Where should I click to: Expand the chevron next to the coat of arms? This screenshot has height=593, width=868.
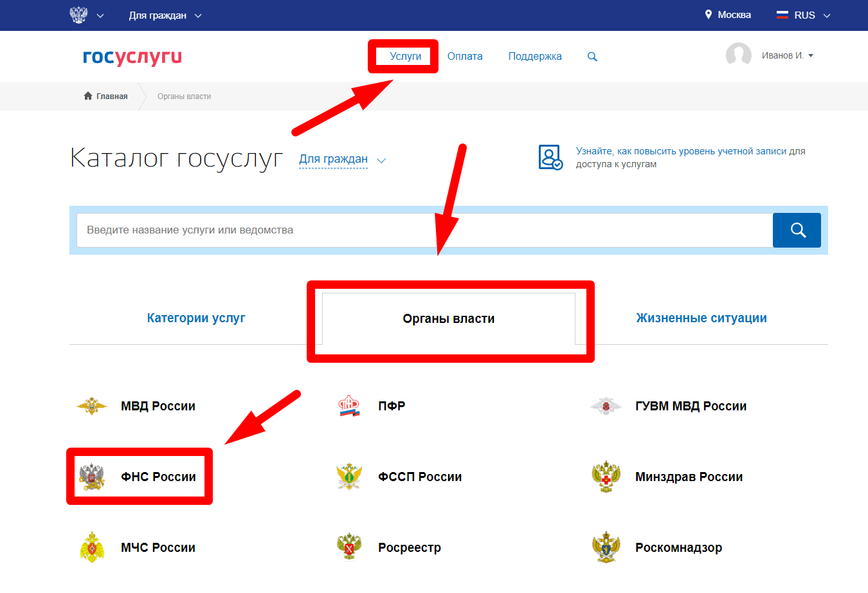[100, 15]
